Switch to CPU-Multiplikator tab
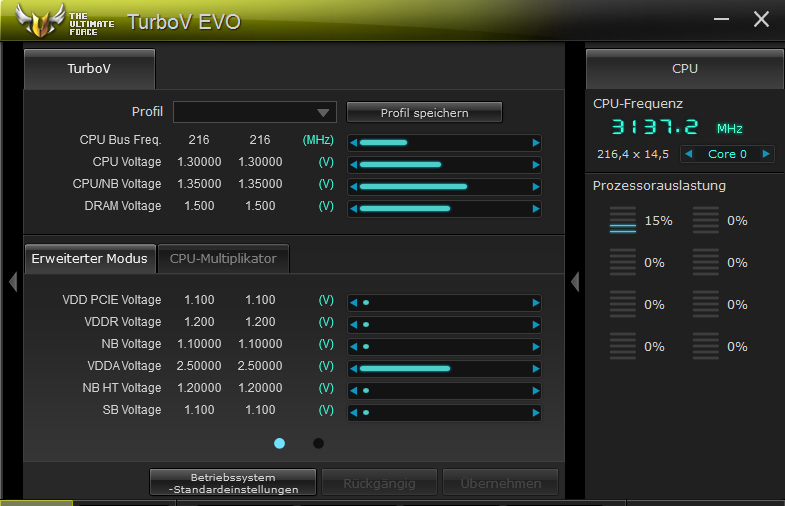785x506 pixels. click(x=223, y=259)
